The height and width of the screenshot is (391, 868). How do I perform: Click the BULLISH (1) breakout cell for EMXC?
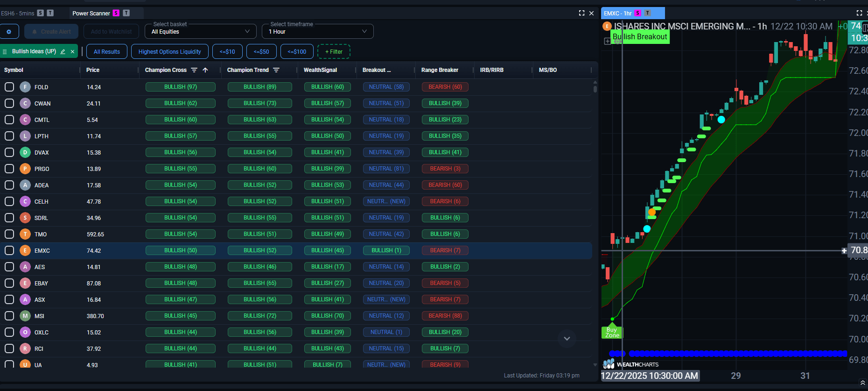coord(386,250)
